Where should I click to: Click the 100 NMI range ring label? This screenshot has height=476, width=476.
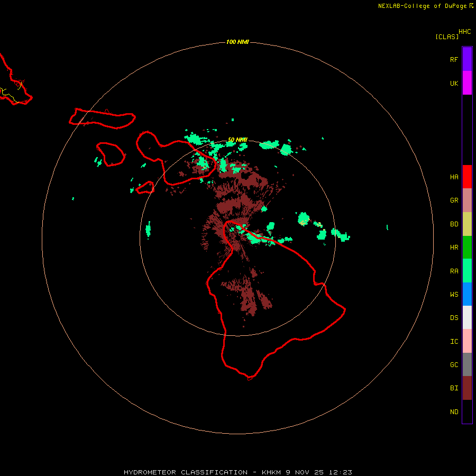pyautogui.click(x=237, y=42)
